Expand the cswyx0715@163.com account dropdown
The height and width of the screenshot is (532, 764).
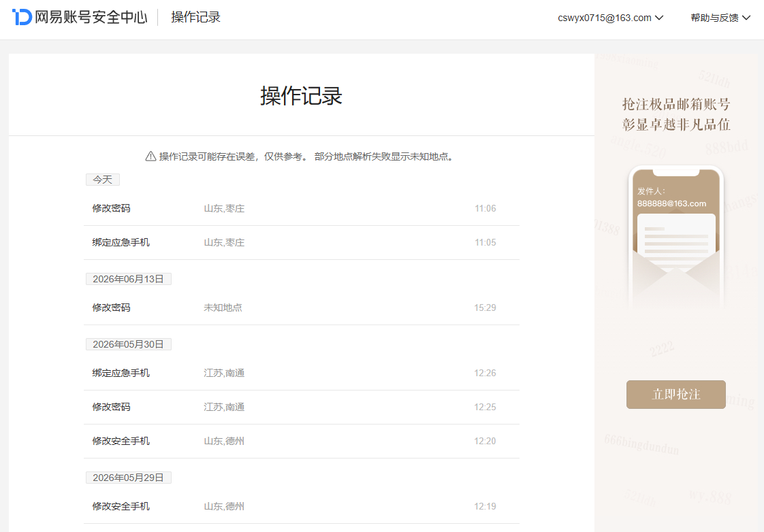(x=610, y=18)
